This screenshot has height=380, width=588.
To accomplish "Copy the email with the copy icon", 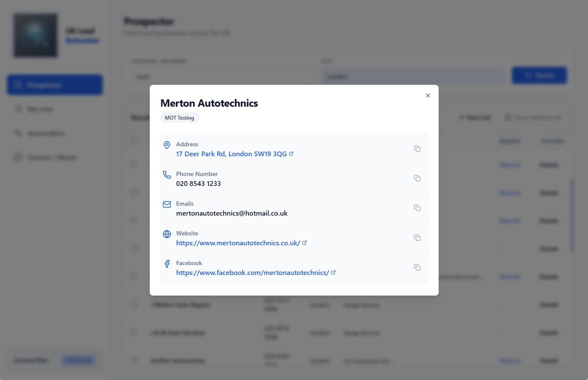I will tap(417, 207).
